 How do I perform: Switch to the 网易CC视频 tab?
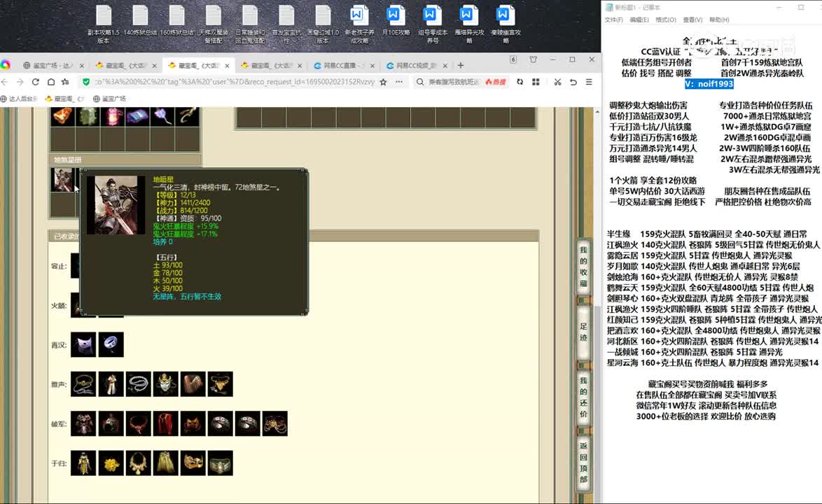416,66
